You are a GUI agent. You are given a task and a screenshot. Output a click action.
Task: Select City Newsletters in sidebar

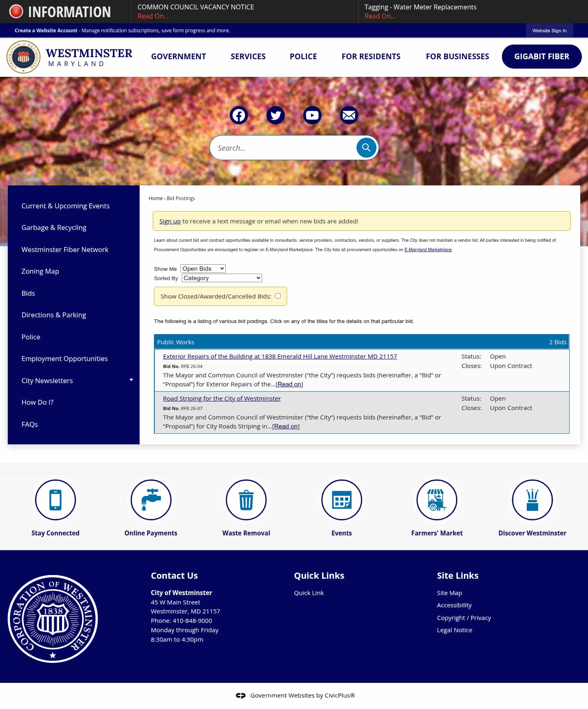point(47,381)
